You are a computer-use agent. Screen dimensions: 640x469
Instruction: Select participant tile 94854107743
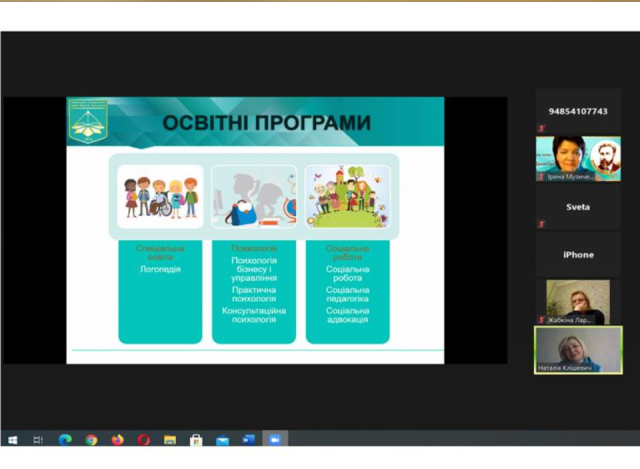coord(578,111)
